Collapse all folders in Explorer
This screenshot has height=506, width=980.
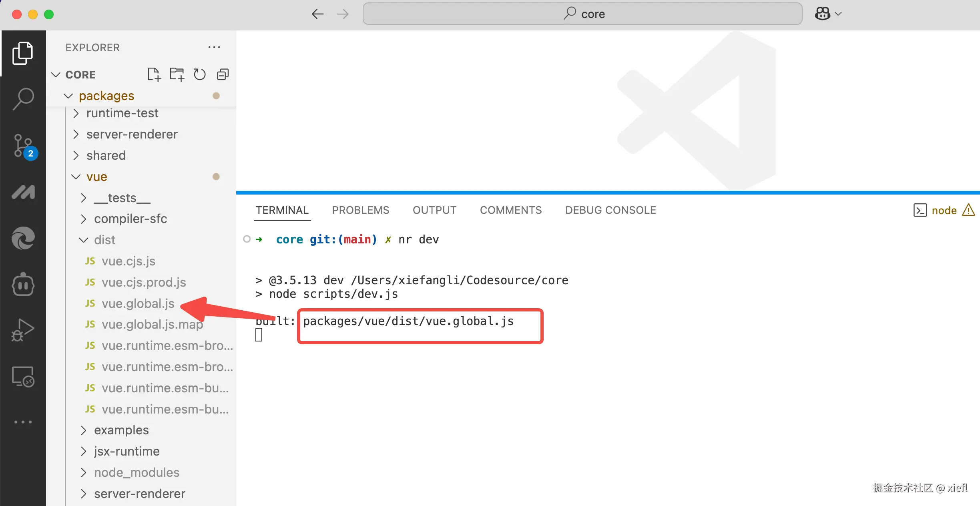223,74
